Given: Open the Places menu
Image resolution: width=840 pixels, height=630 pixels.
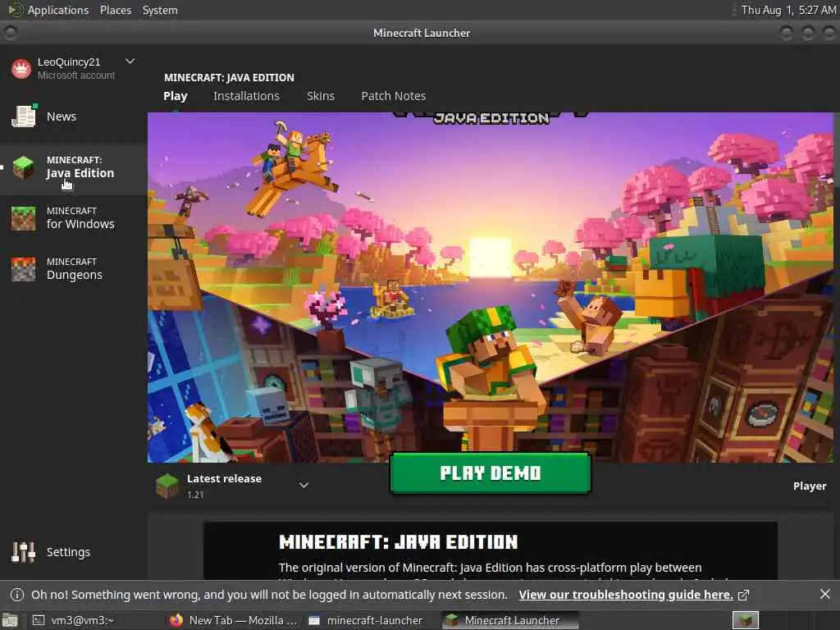Looking at the screenshot, I should pyautogui.click(x=115, y=10).
